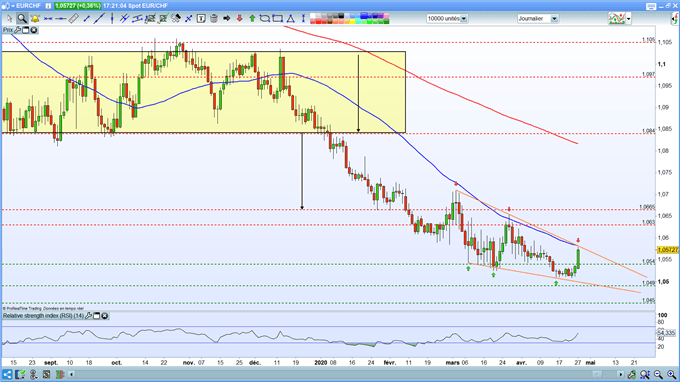
Task: Select the triangle drawing tool
Action: (291, 19)
